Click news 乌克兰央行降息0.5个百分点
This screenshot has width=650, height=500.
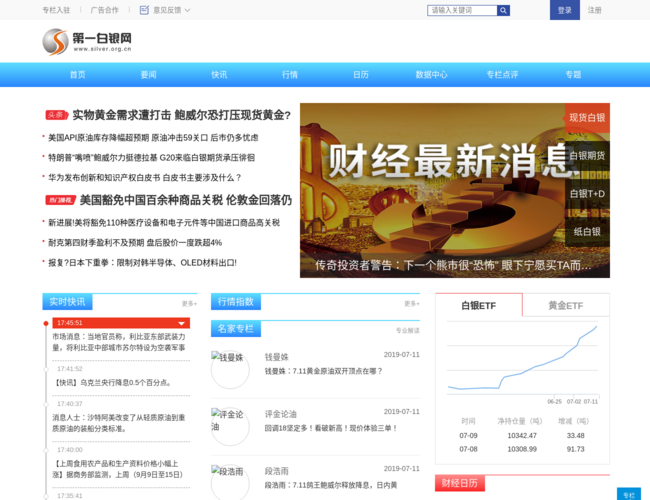pos(112,383)
